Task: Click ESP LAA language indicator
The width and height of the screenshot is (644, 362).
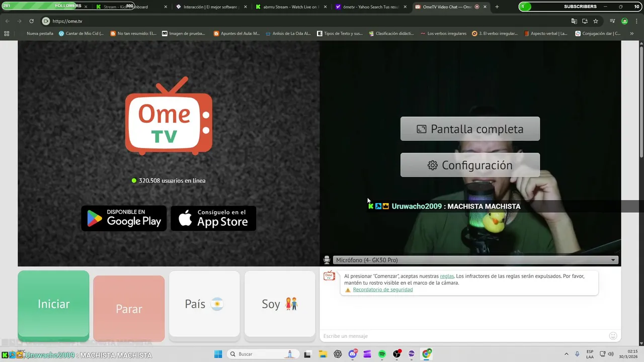Action: click(590, 354)
